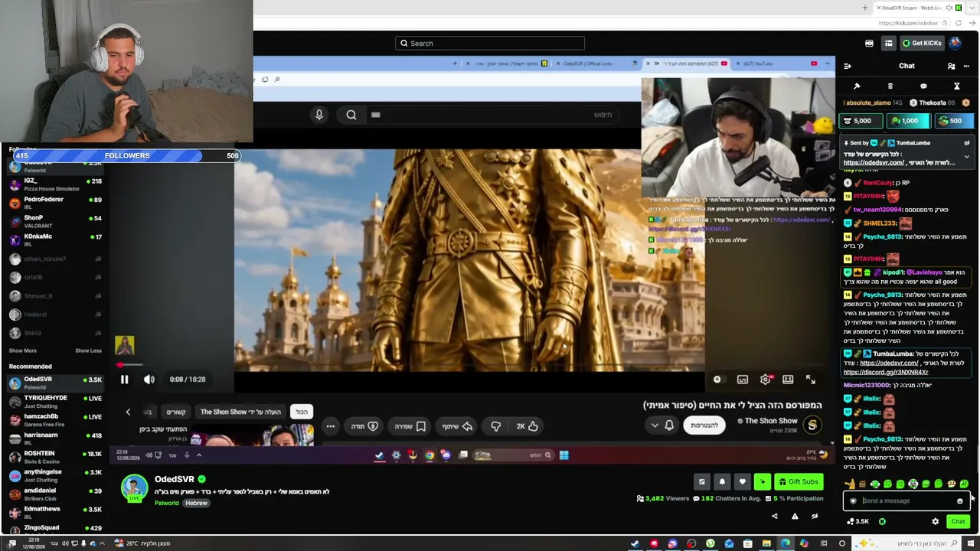Click Show More in Following list
Viewport: 980px width, 551px height.
click(22, 351)
